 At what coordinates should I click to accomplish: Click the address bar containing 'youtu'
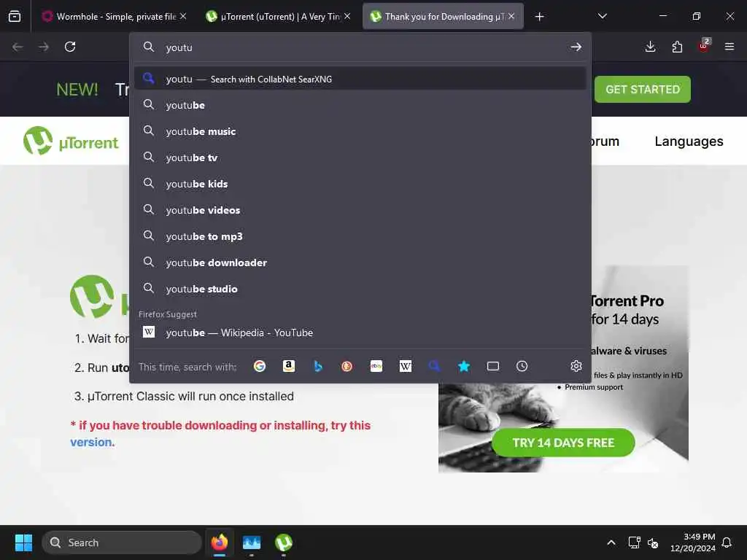tap(362, 47)
